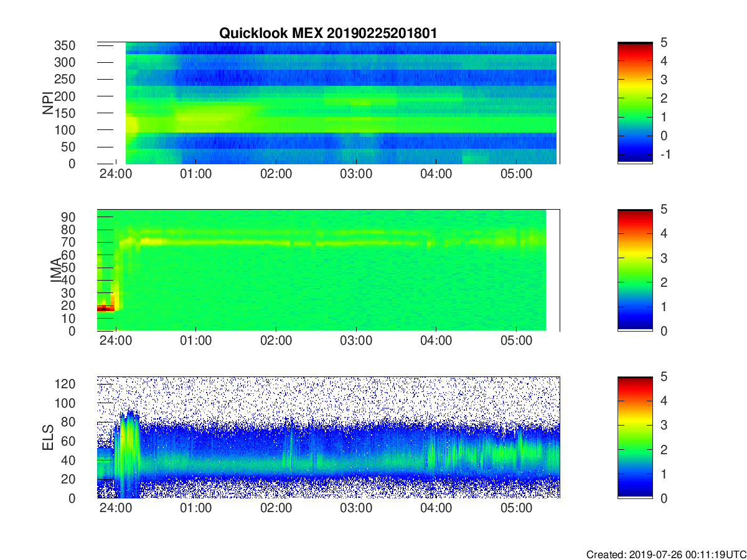Screen dimensions: 747x560
Task: Click the Created timestamp text at bottom
Action: click(665, 554)
